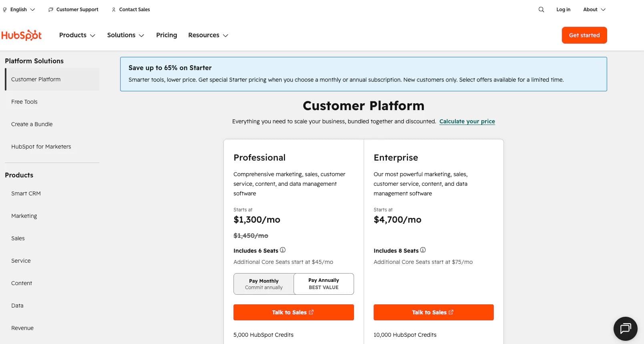Image resolution: width=644 pixels, height=344 pixels.
Task: Click Talk to Sales under Professional
Action: (x=294, y=312)
